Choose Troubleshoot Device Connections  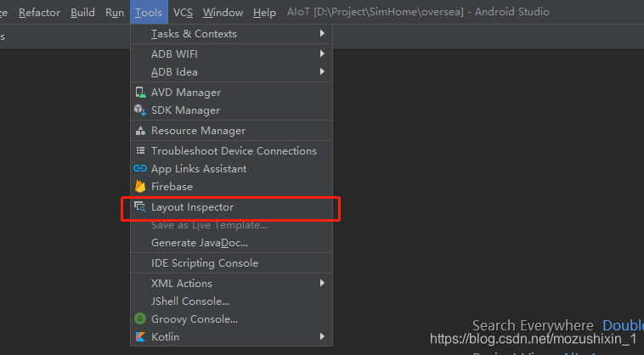(x=231, y=150)
